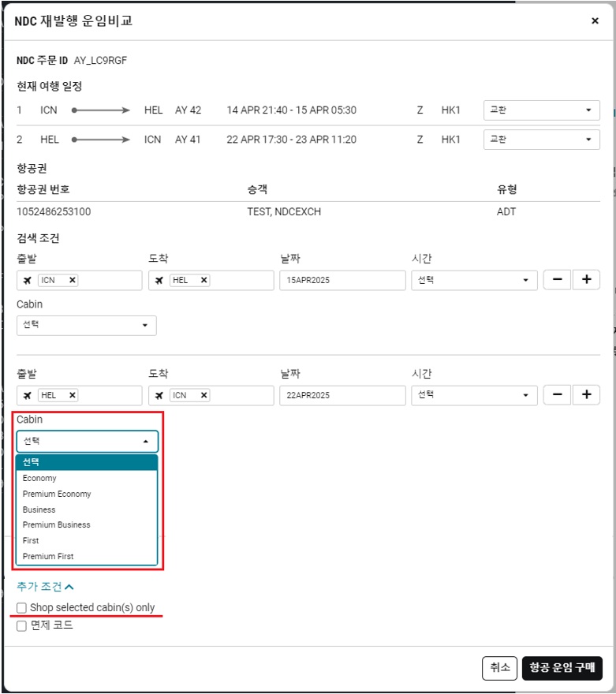Click the first departure airport input field
Screen dimensions: 616x694
click(80, 280)
